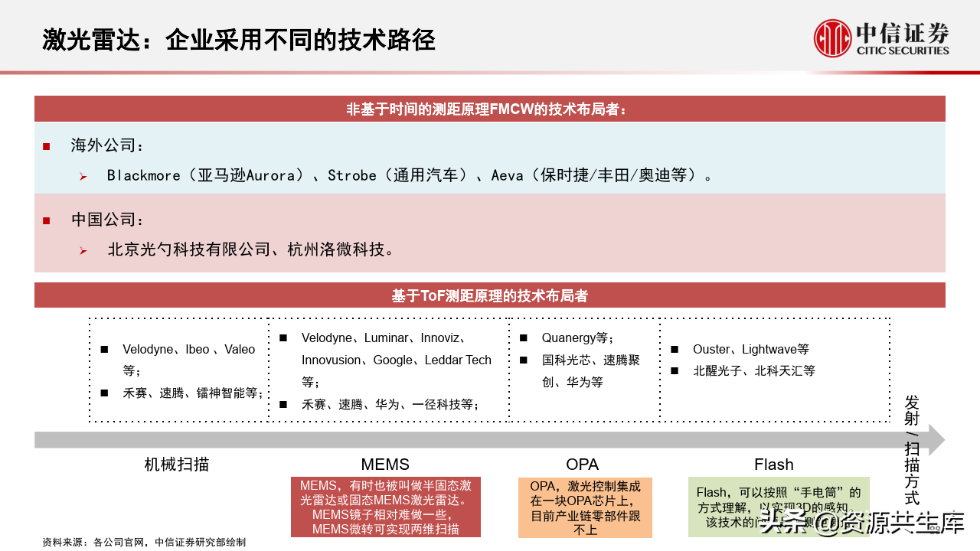Click the red MEMS description box
Viewport: 980px width, 551px height.
386,507
